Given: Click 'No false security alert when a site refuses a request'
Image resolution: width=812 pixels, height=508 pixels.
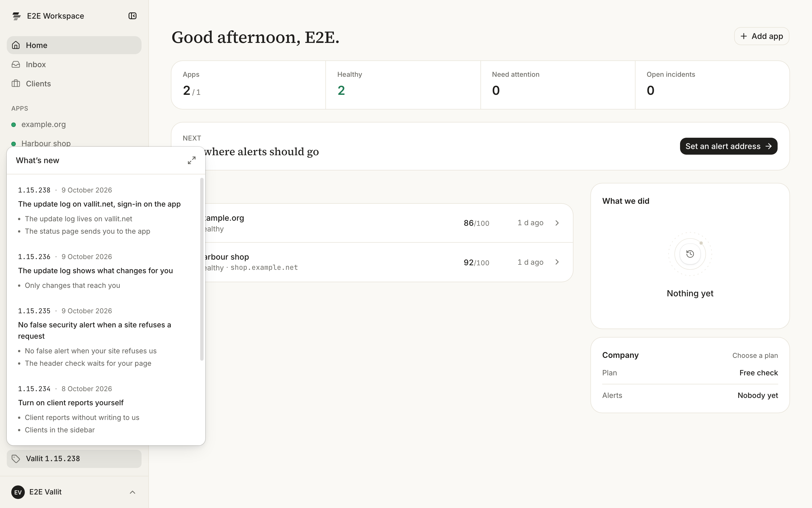Looking at the screenshot, I should tap(95, 330).
